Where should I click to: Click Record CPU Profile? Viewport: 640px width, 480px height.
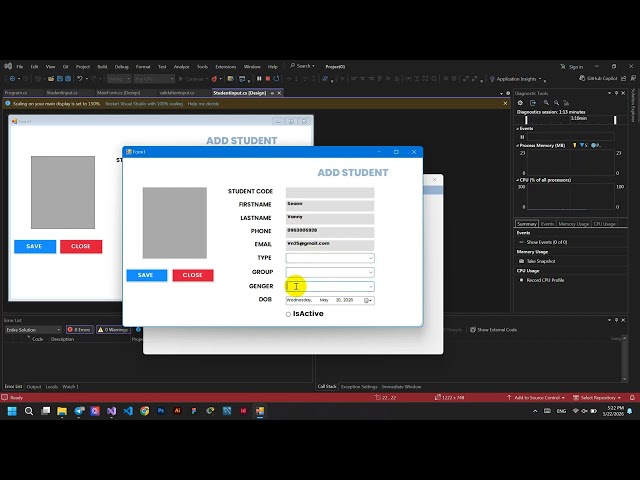541,280
